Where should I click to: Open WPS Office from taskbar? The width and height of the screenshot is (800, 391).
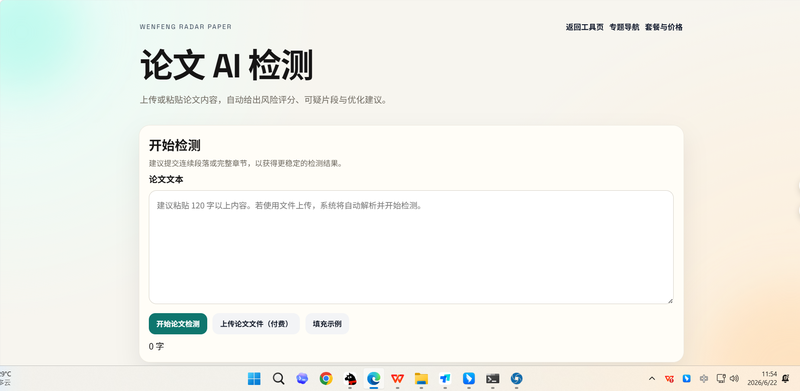point(397,378)
